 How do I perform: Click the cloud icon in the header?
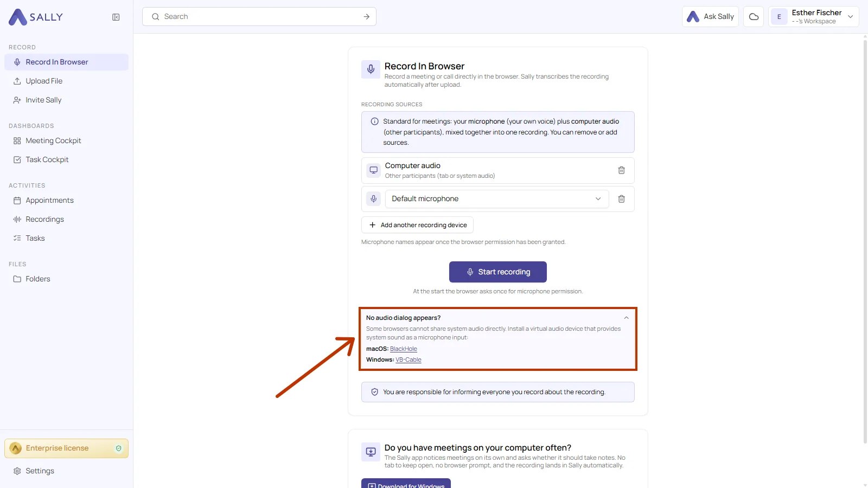tap(754, 17)
